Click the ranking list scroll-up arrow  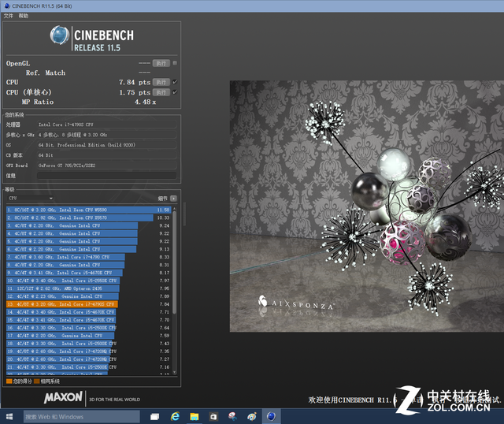tap(175, 209)
